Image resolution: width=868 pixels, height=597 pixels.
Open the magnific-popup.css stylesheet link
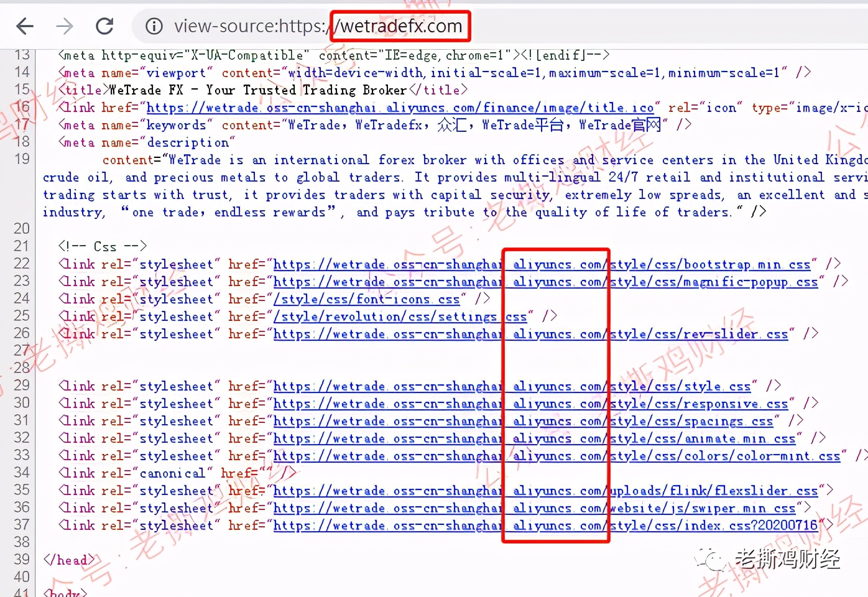(545, 282)
